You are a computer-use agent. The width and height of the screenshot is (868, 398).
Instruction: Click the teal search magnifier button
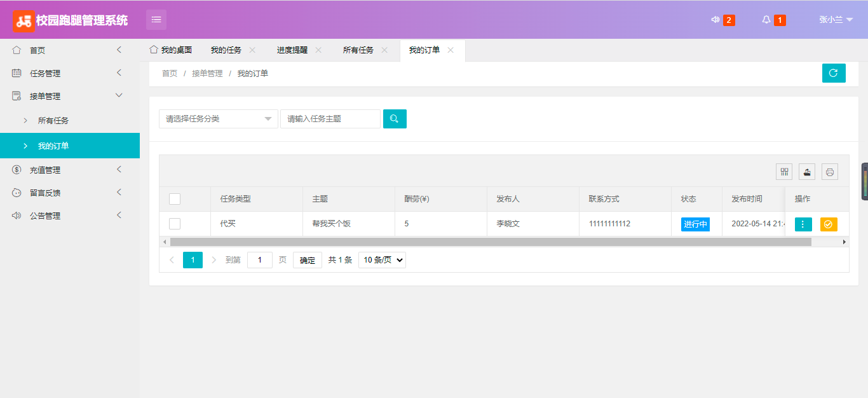[x=395, y=119]
